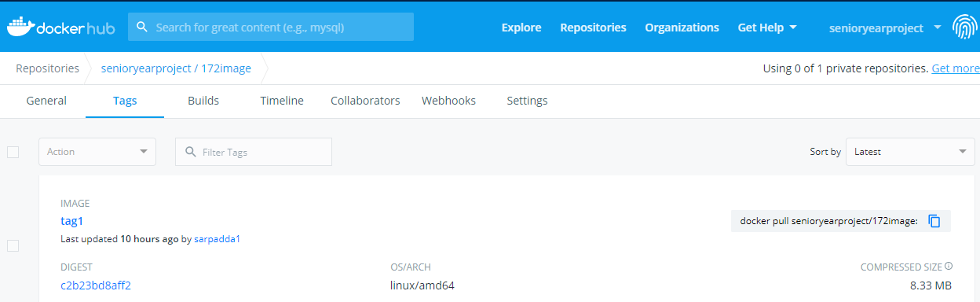Click the linux/amd64 text
Screen dimensions: 980x302
422,285
